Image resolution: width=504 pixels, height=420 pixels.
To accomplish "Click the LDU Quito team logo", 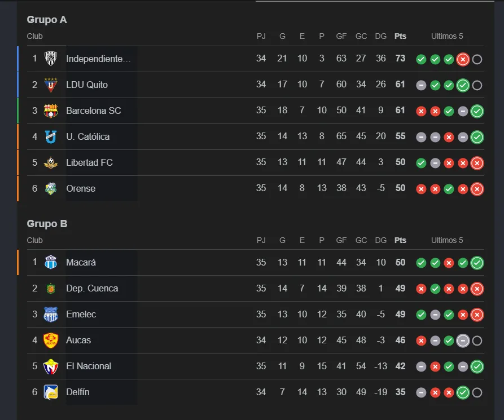I will point(51,85).
